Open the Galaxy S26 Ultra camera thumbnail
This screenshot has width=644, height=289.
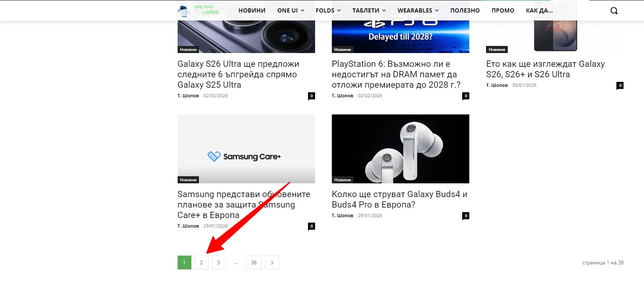click(246, 37)
